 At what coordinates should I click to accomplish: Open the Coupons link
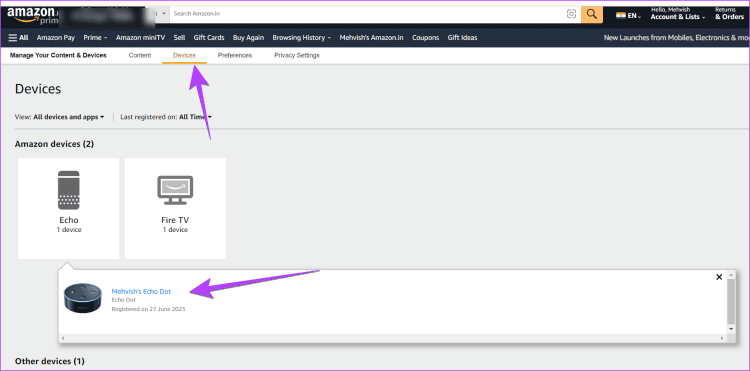point(425,38)
